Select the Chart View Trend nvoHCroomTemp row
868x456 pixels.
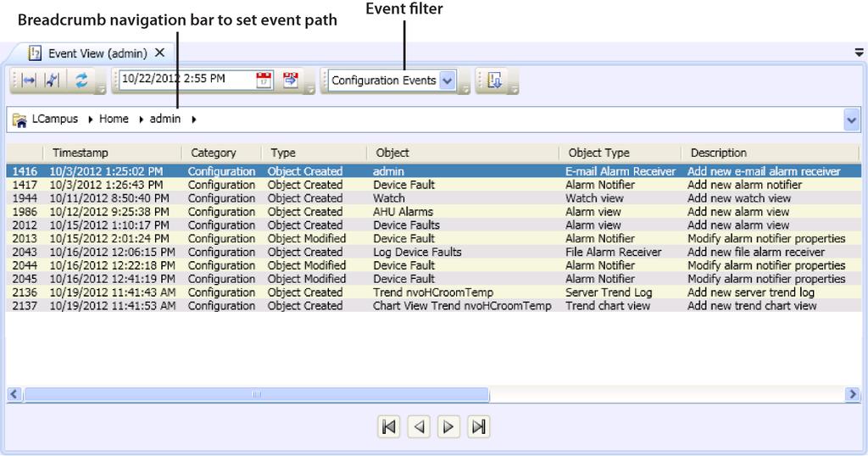pos(433,305)
